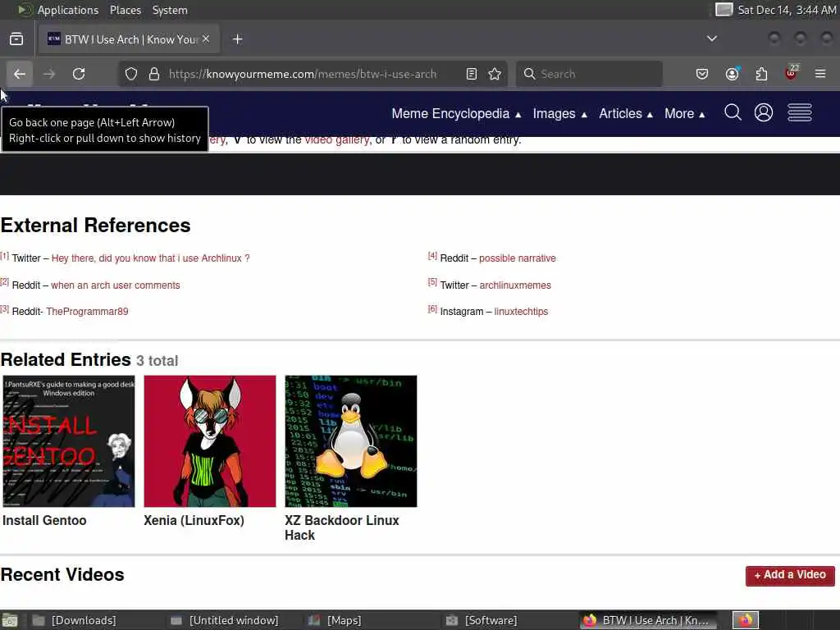Click the Firefox search box
This screenshot has width=840, height=630.
[x=589, y=74]
